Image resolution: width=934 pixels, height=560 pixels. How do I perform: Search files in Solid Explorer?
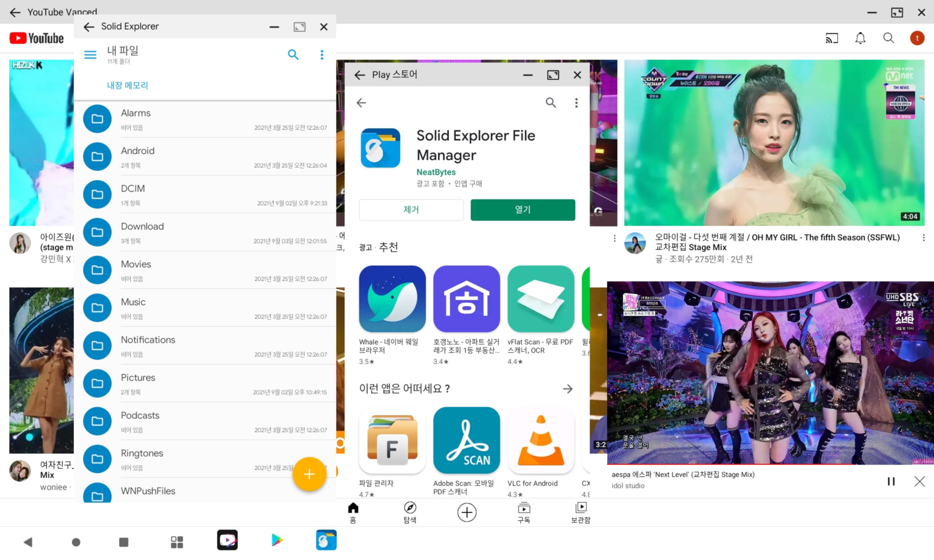293,54
